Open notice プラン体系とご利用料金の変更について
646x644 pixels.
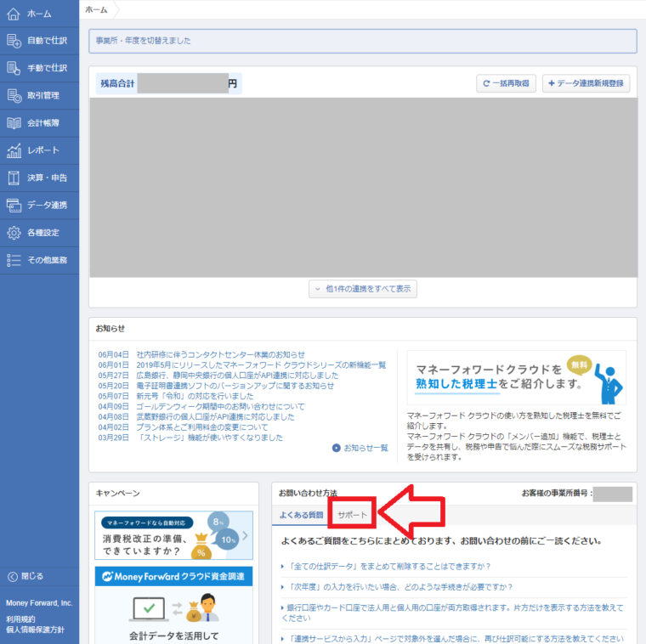(202, 427)
